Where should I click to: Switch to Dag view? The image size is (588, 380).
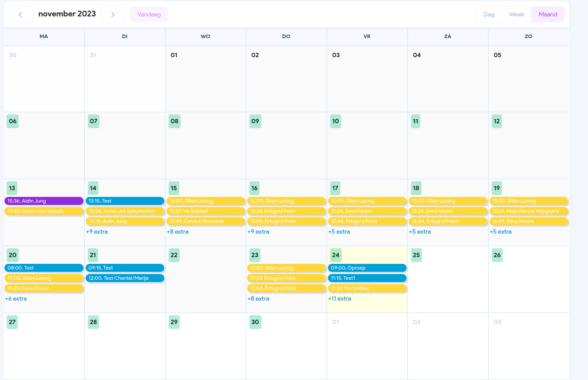click(x=489, y=14)
